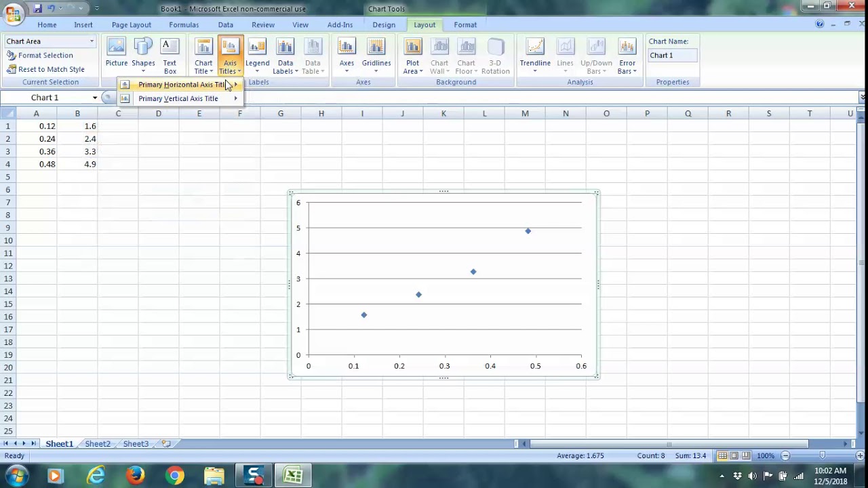
Task: Select the data point near 0.48
Action: pos(528,231)
